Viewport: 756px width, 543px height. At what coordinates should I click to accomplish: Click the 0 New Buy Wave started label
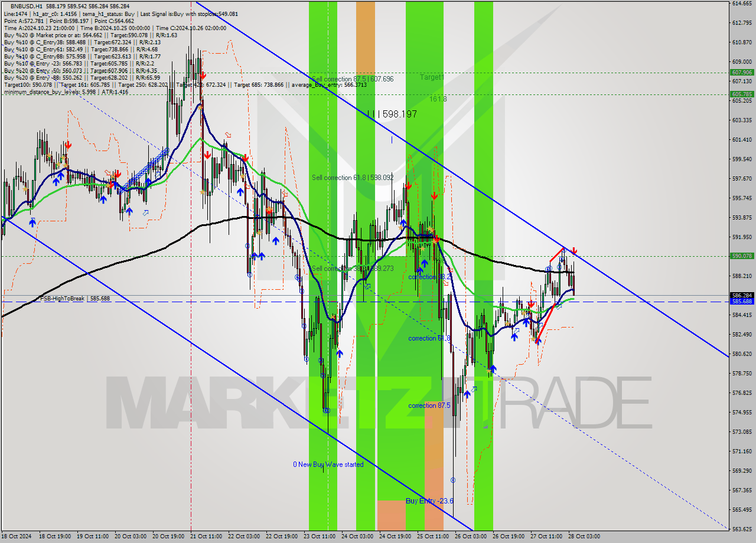(x=328, y=465)
